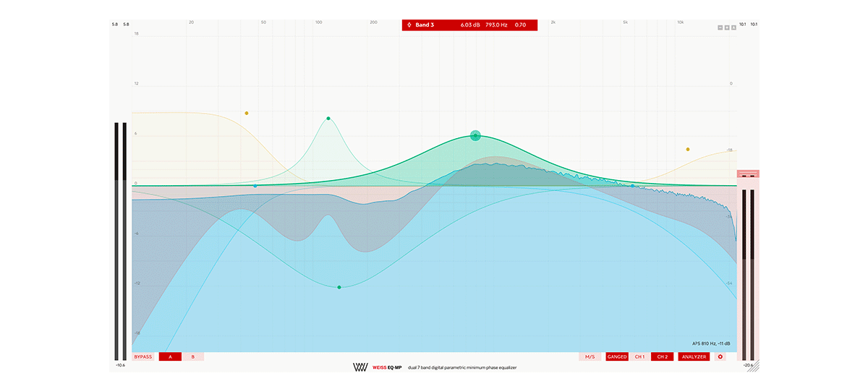868x376 pixels.
Task: Select the orange high shelf node
Action: pyautogui.click(x=688, y=150)
